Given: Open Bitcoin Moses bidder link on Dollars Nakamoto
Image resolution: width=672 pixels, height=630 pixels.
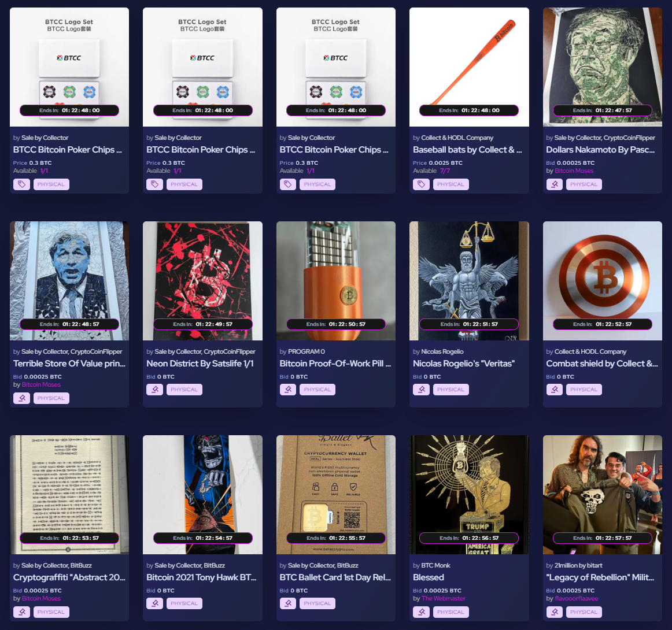Looking at the screenshot, I should 574,171.
